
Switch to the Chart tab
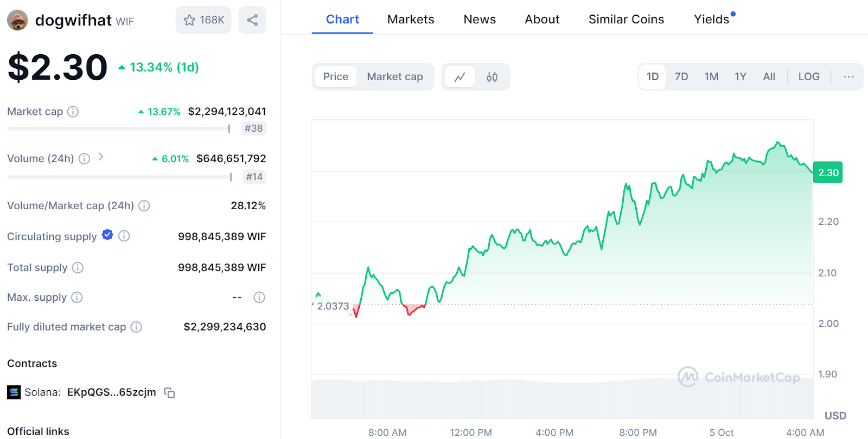point(342,20)
